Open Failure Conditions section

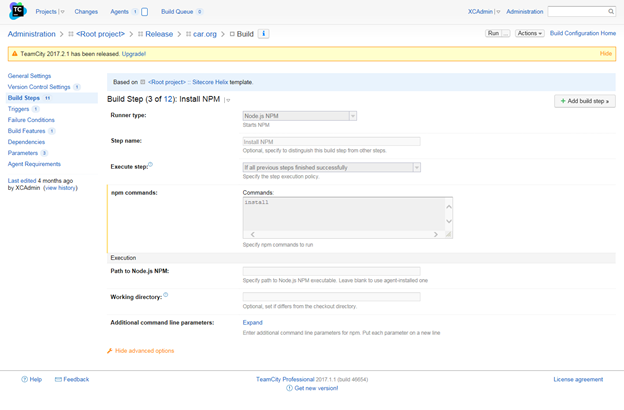pos(31,120)
